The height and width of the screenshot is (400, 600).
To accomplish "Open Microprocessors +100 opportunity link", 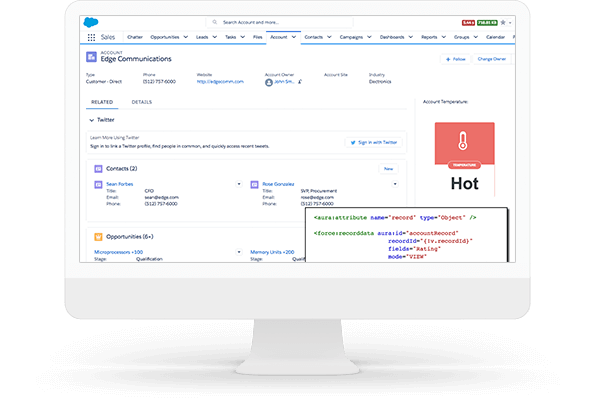I will (x=119, y=252).
